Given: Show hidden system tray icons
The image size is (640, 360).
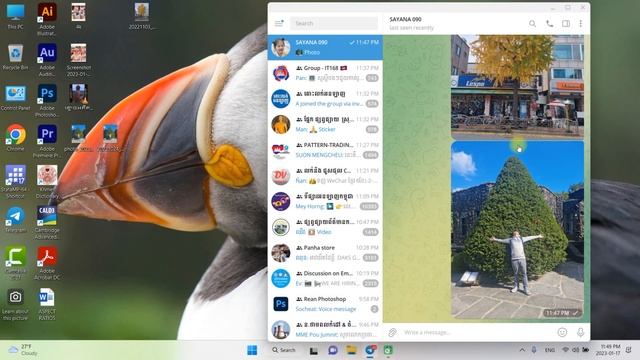Looking at the screenshot, I should click(522, 350).
